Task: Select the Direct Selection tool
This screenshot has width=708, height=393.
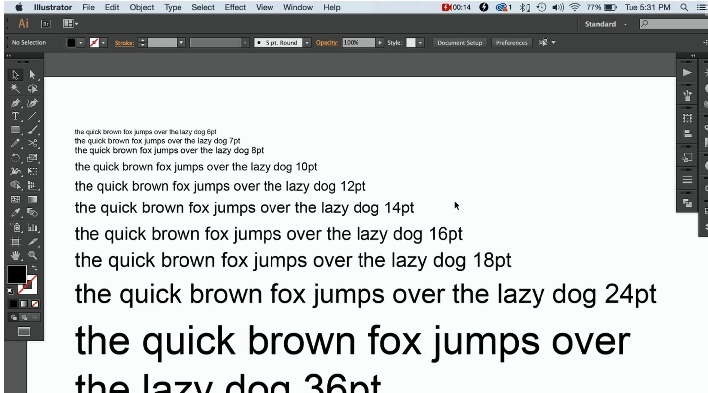Action: [32, 75]
